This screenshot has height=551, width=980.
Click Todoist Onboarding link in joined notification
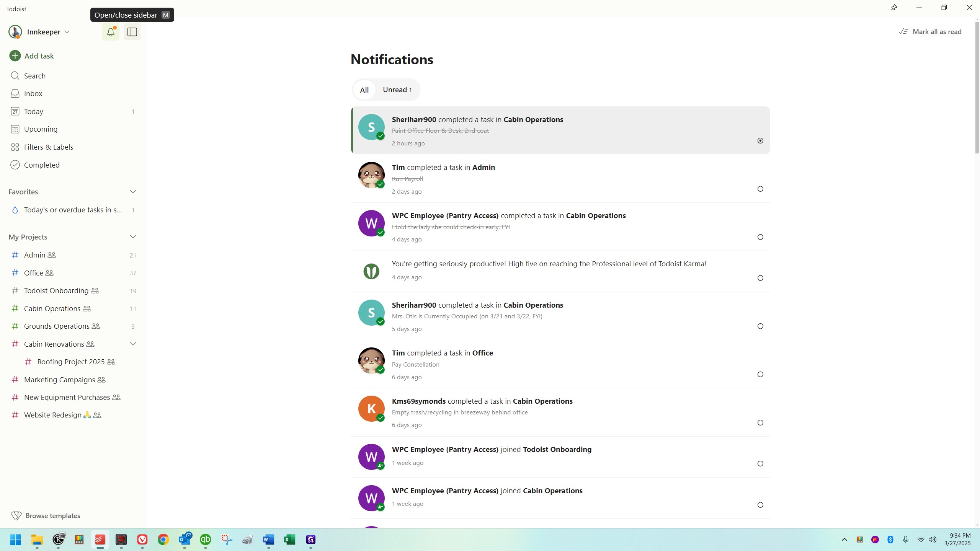557,449
